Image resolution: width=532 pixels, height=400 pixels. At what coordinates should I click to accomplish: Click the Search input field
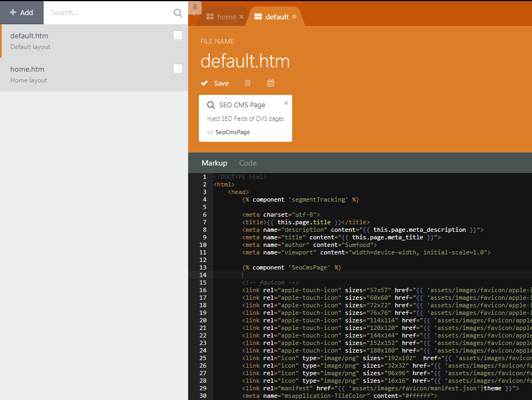click(x=108, y=12)
